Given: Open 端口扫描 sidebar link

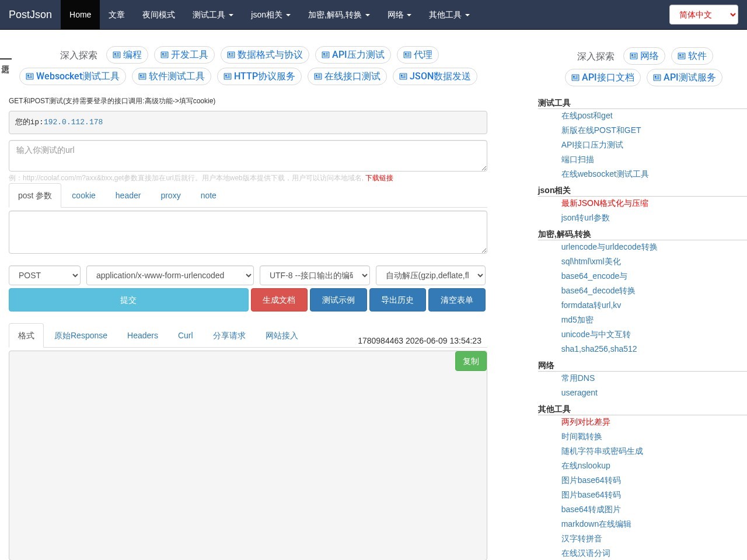Looking at the screenshot, I should (x=578, y=159).
